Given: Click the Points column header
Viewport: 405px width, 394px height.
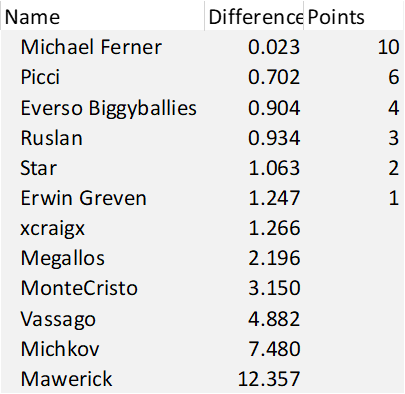Looking at the screenshot, I should pyautogui.click(x=354, y=16).
